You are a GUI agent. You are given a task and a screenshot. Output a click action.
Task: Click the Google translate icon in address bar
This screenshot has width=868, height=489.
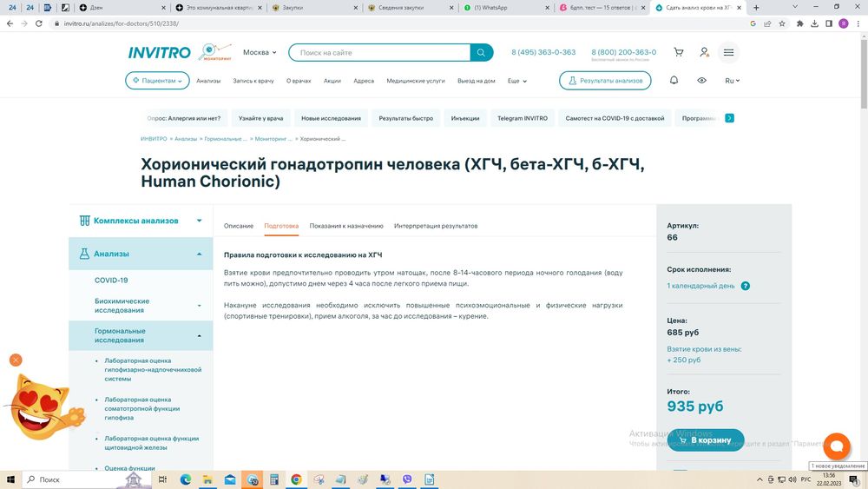pos(753,23)
